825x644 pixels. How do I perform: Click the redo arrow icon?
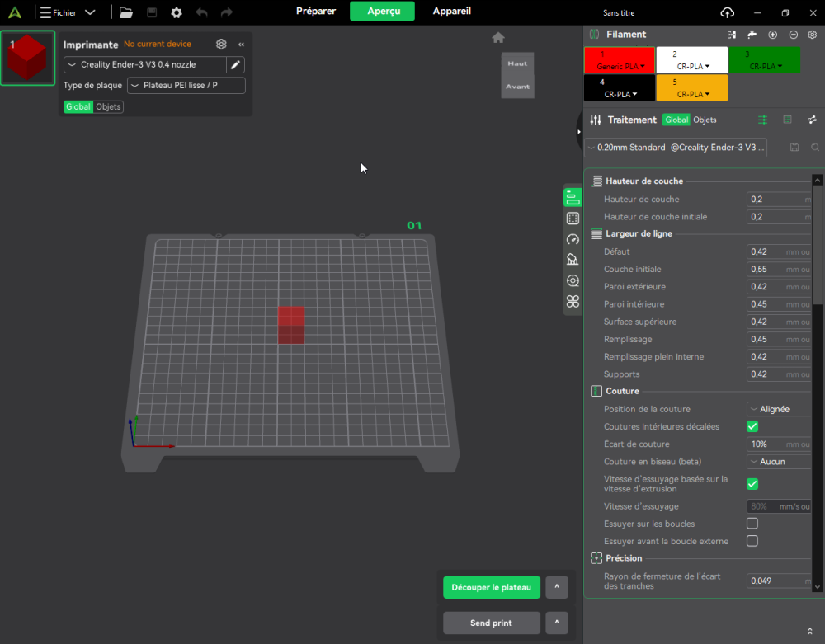point(226,12)
